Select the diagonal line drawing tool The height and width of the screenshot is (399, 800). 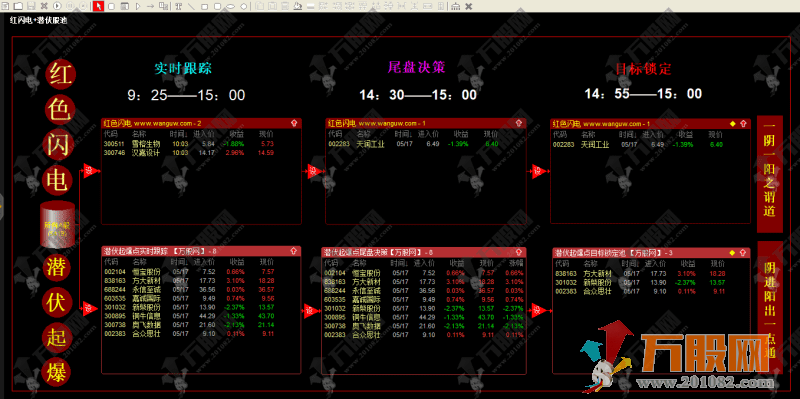(x=191, y=6)
